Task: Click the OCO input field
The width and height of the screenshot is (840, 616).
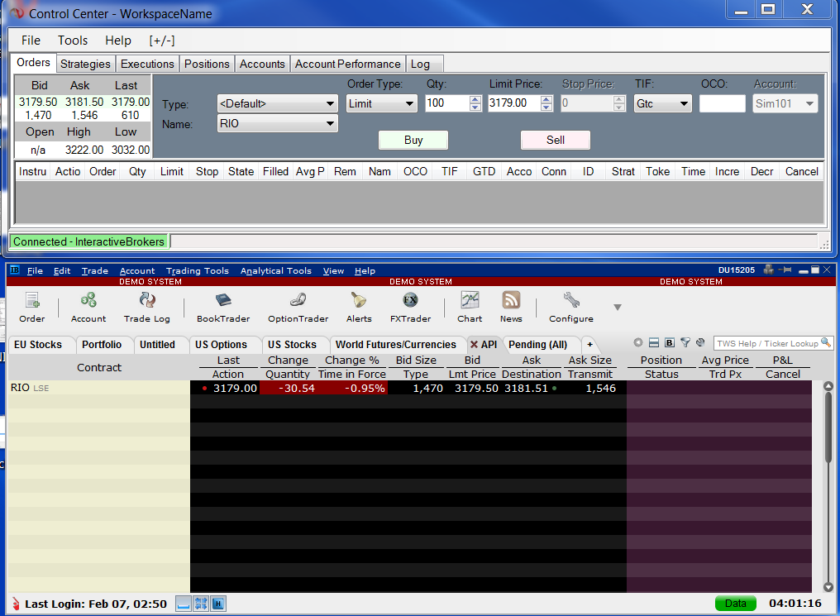Action: pos(722,103)
